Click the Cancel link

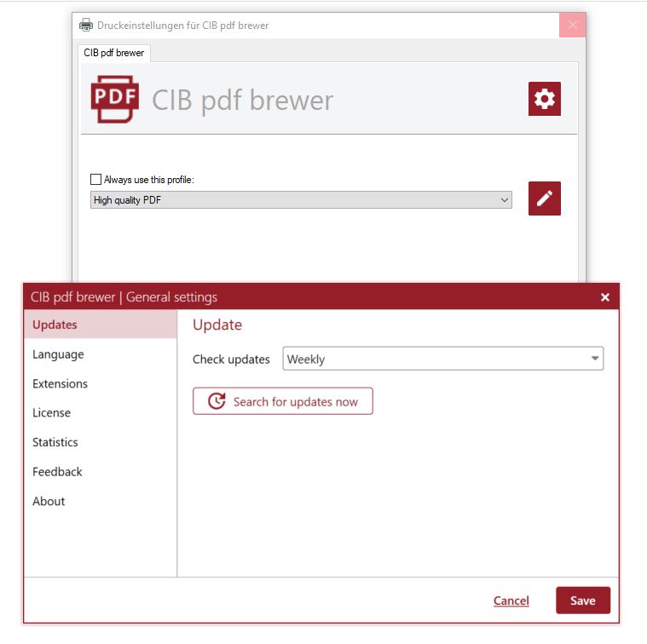tap(511, 601)
